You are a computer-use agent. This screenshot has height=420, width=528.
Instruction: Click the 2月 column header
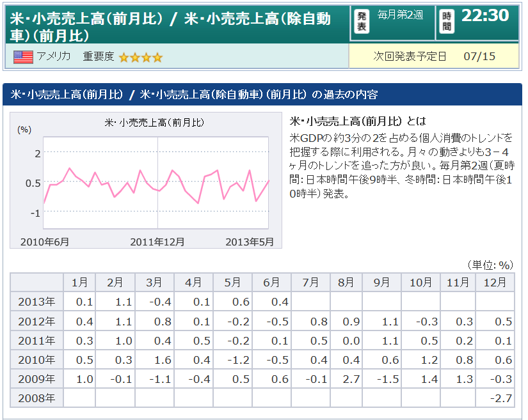(115, 282)
